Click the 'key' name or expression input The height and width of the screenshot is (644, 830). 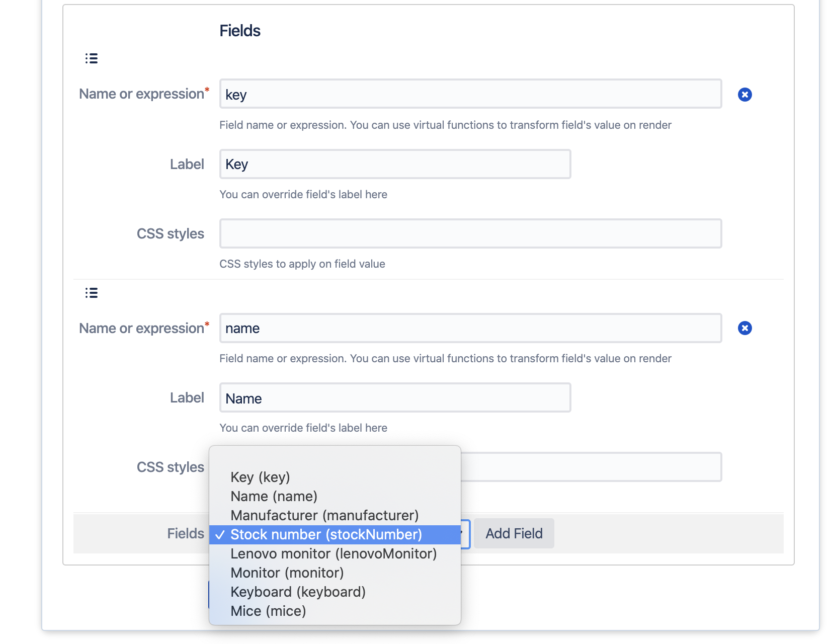click(471, 94)
